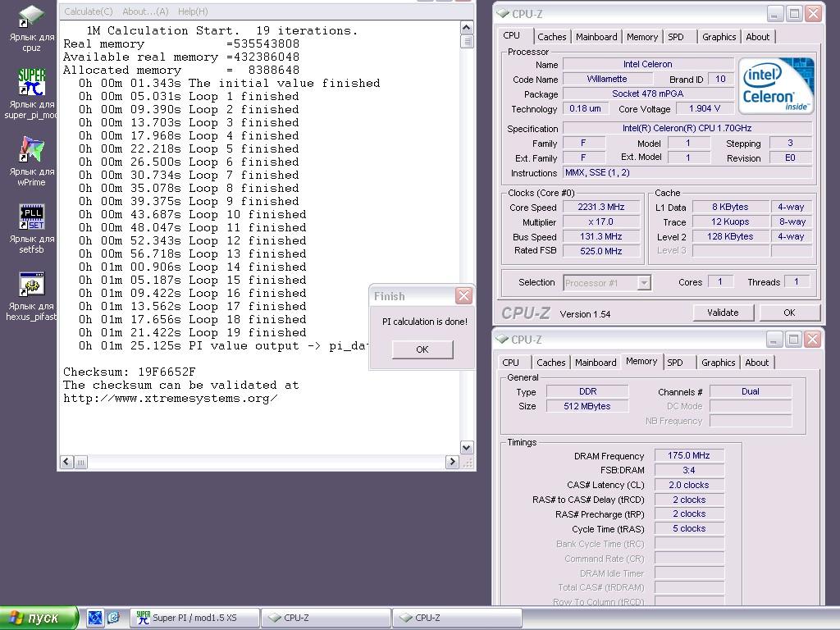This screenshot has height=630, width=840.
Task: Switch to Graphics tab in lower CPU-Z
Action: click(718, 363)
